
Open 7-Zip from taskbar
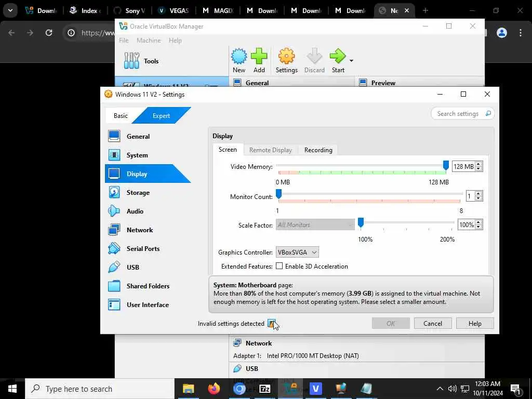264,389
